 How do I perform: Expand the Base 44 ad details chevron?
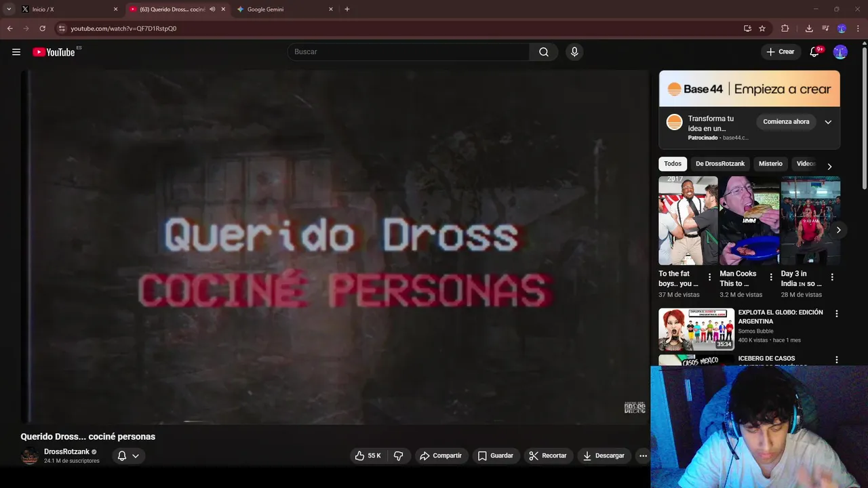click(x=828, y=122)
